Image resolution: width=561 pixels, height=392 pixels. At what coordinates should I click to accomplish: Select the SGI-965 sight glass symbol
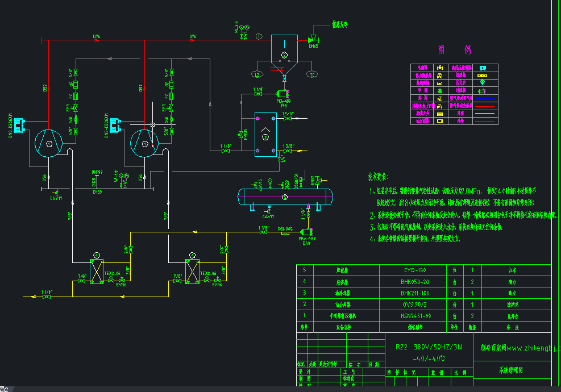285,233
